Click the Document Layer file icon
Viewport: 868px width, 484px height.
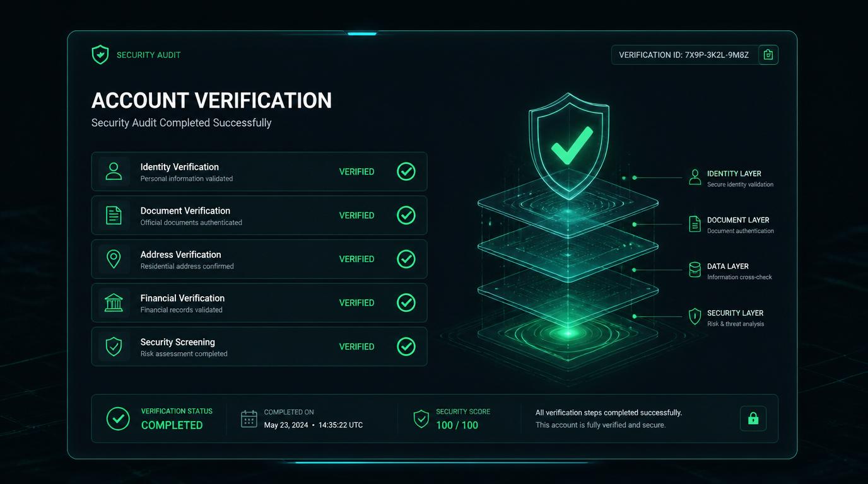[x=695, y=224]
